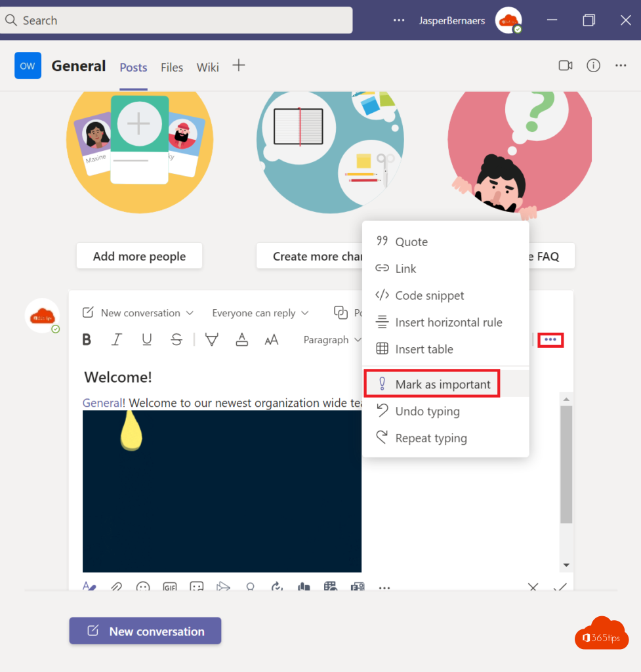
Task: Click the Approvals icon in the compose bar
Action: (278, 586)
